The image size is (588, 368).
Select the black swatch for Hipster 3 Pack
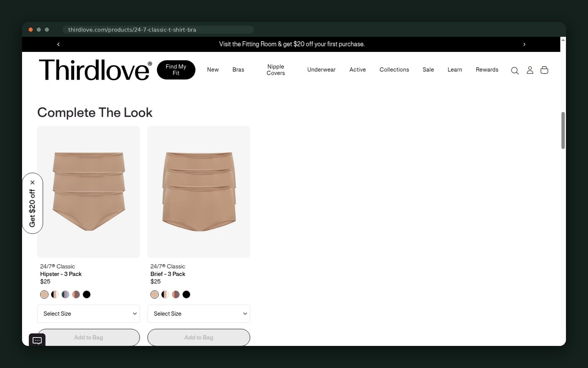(87, 294)
